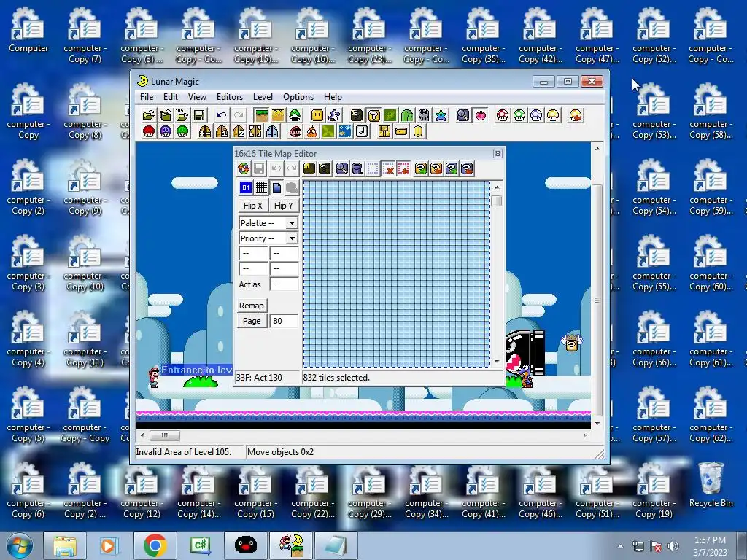Viewport: 747px width, 560px height.
Task: Click the Recycle Bin desktop icon
Action: 711,485
